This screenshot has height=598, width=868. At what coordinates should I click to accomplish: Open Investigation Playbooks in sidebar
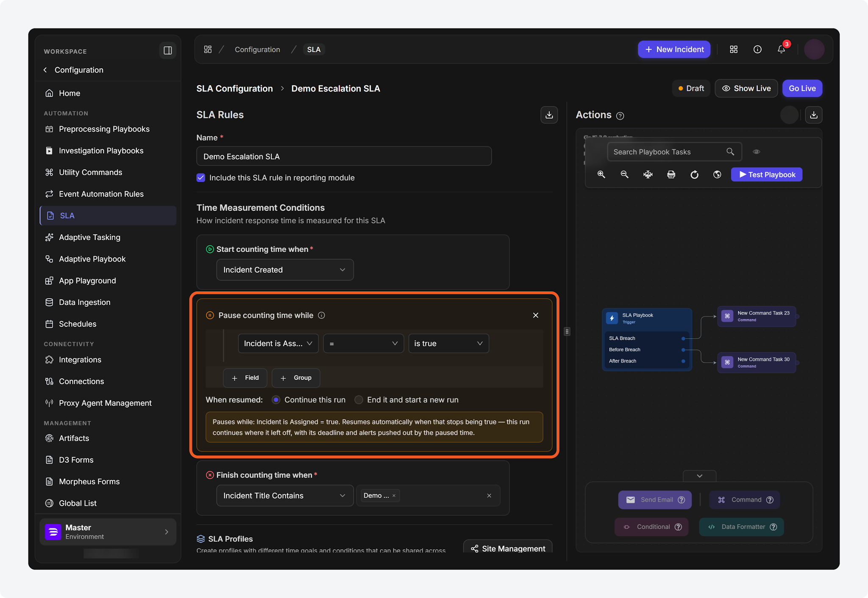tap(101, 151)
